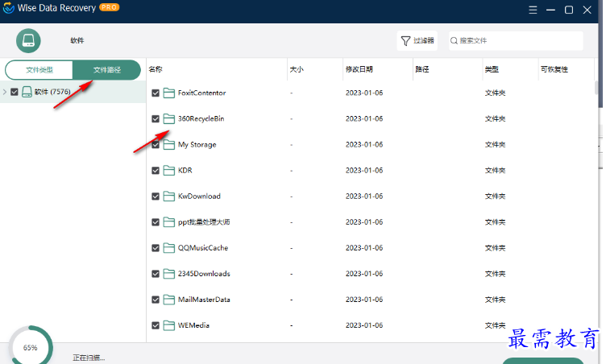The width and height of the screenshot is (606, 364).
Task: Switch to the 文件类型 tab
Action: click(39, 69)
